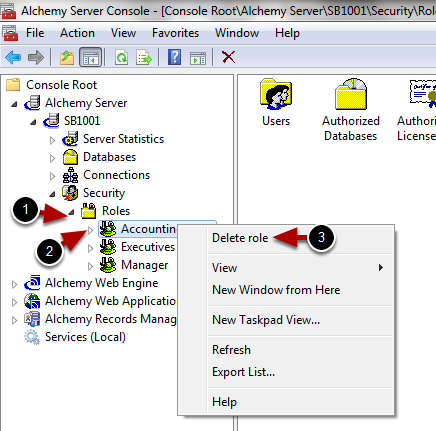This screenshot has width=436, height=431.
Task: Select the Connections tree label
Action: (116, 175)
